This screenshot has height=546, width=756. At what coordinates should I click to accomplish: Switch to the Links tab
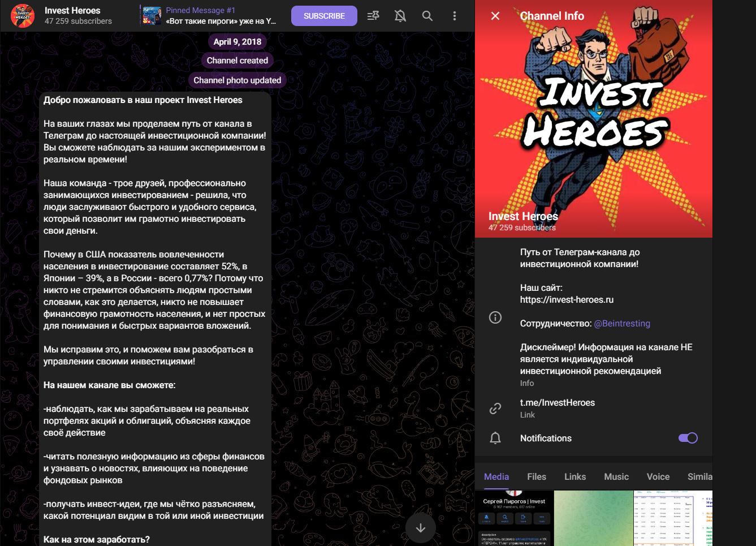click(575, 477)
